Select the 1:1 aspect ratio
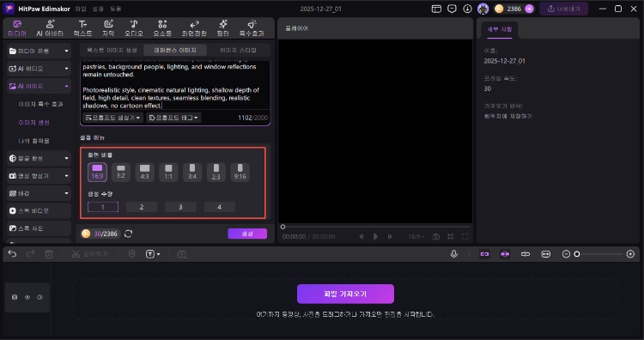The image size is (644, 340). point(168,172)
